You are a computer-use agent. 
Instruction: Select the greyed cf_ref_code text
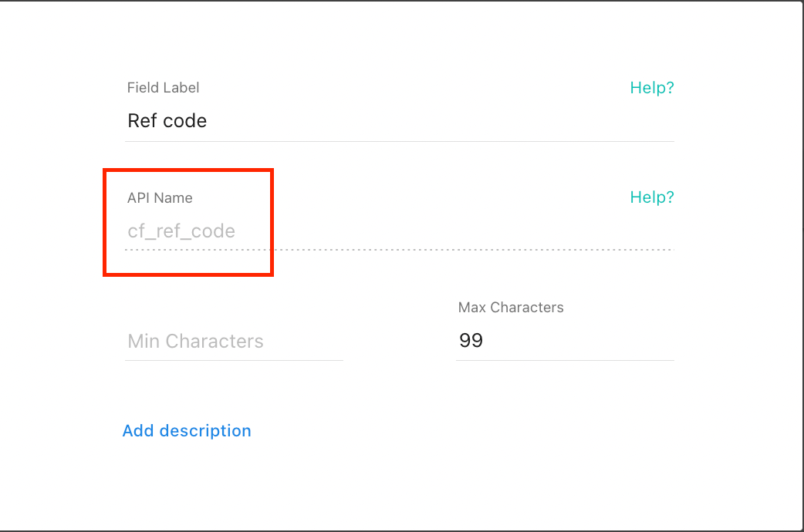pyautogui.click(x=181, y=231)
